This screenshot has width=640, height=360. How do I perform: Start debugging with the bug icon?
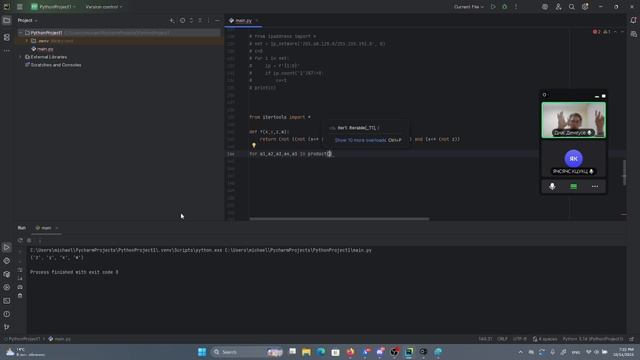point(504,7)
